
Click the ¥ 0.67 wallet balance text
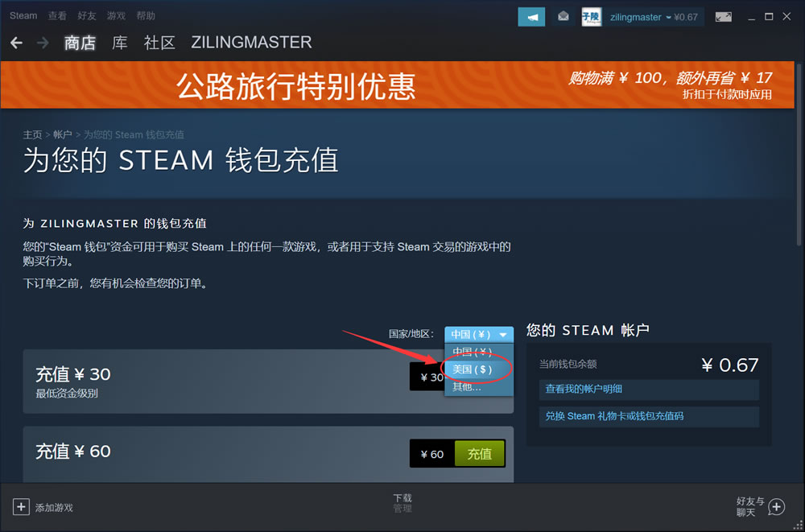tap(730, 365)
